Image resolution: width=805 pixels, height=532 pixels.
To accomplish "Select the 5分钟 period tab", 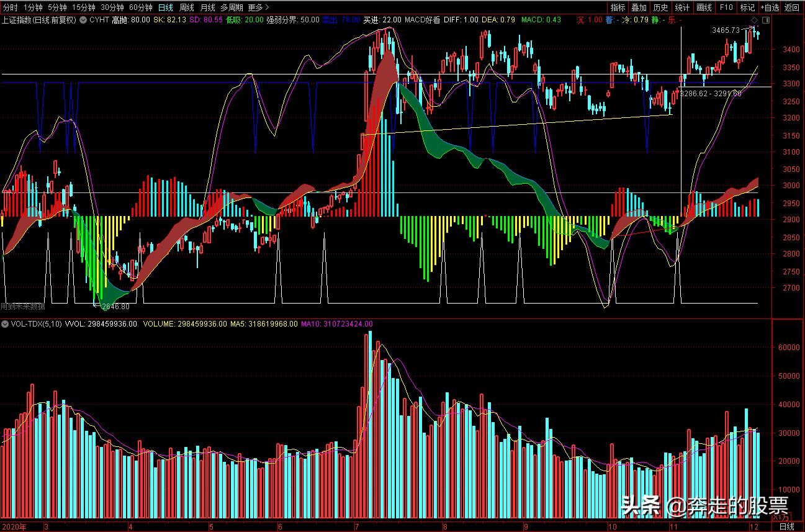I will [x=56, y=7].
